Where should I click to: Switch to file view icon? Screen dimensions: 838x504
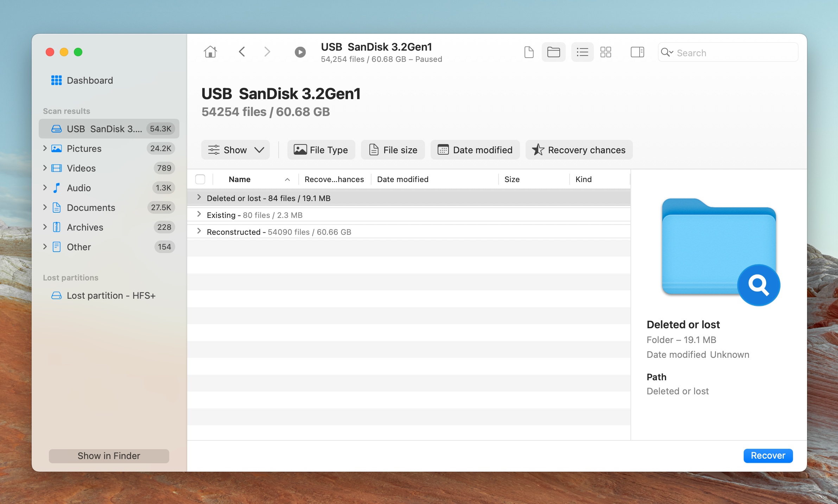tap(529, 52)
